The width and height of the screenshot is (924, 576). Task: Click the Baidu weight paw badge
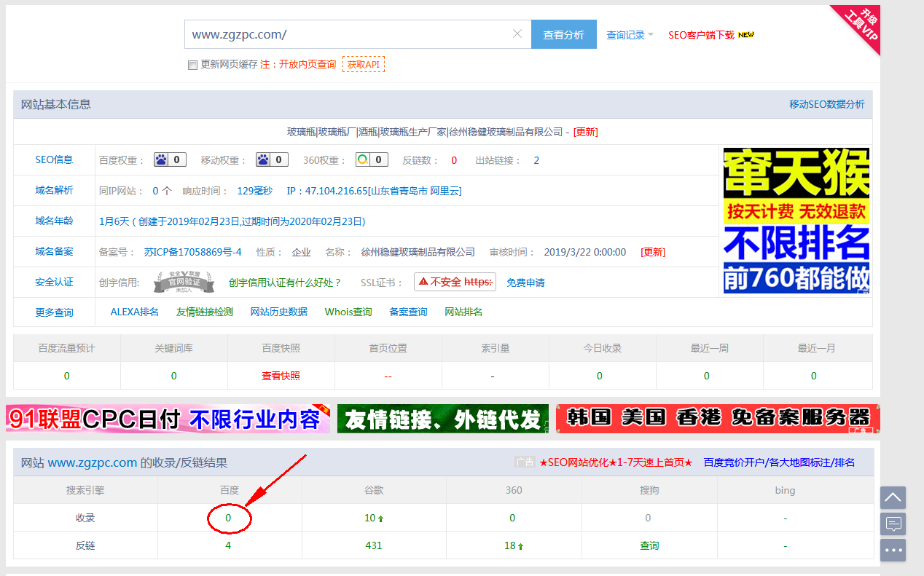click(170, 160)
